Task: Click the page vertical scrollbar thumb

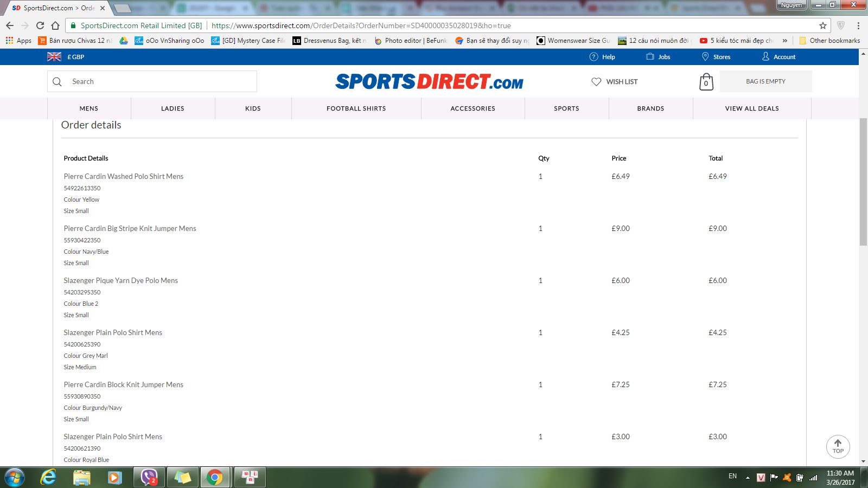Action: (863, 182)
